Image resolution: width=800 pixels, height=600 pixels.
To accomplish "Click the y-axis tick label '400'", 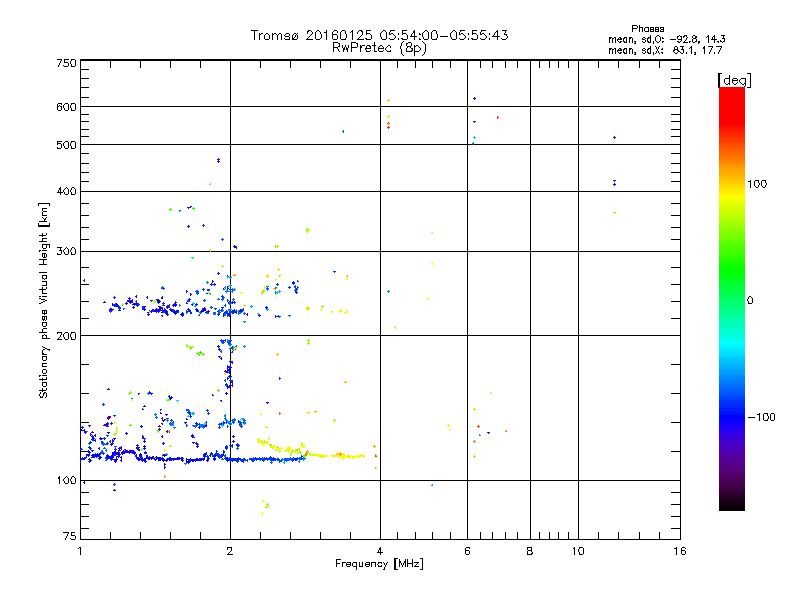I will pos(67,192).
